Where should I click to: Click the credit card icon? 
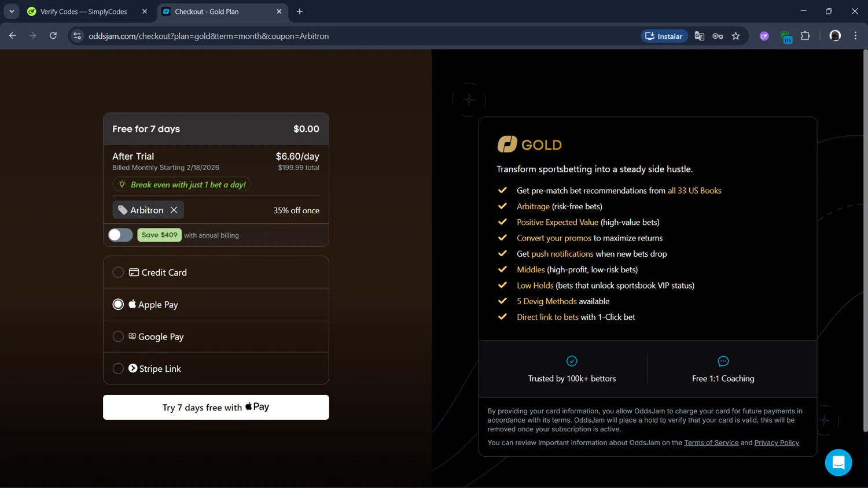[x=134, y=272]
